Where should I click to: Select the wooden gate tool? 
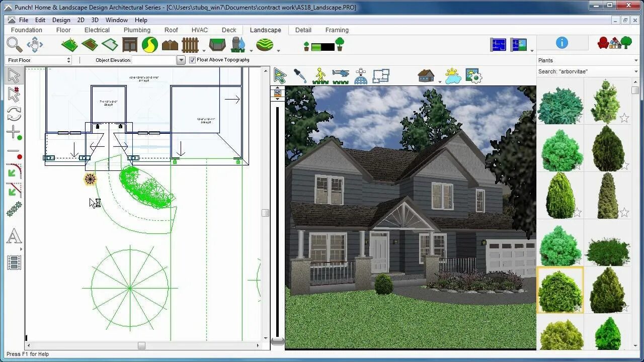(x=130, y=45)
